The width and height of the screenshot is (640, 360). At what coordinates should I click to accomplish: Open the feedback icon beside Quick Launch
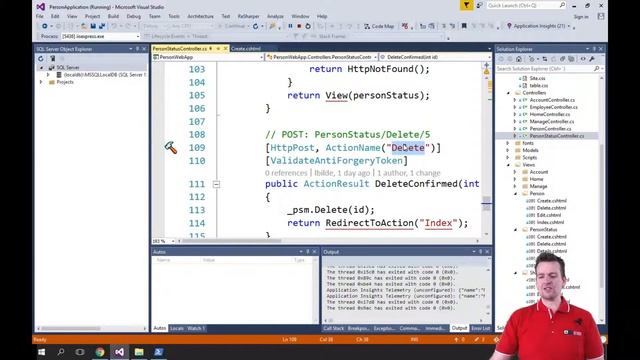coord(479,5)
